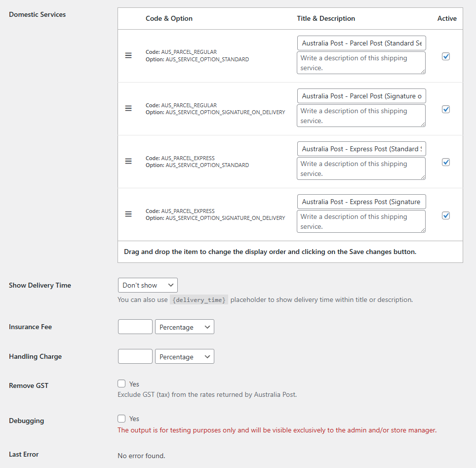The image size is (476, 468).
Task: Click the Insurance Fee label
Action: pyautogui.click(x=30, y=327)
